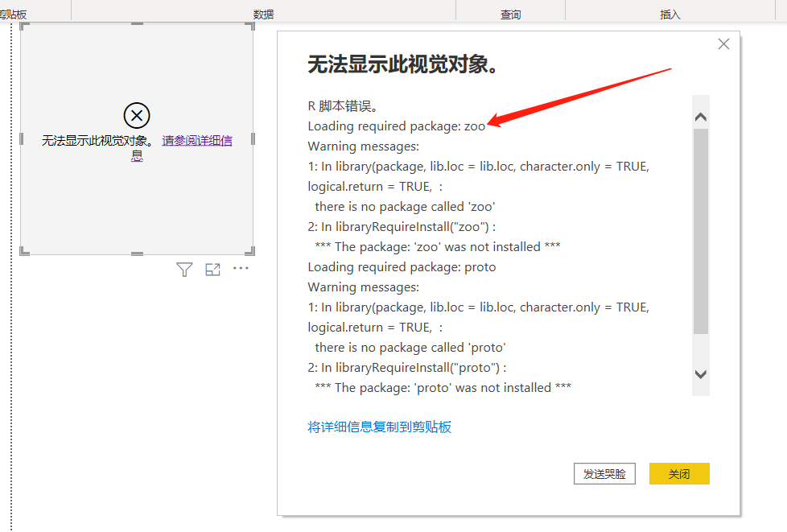Click 'Loading required package: proto' line

[x=402, y=267]
